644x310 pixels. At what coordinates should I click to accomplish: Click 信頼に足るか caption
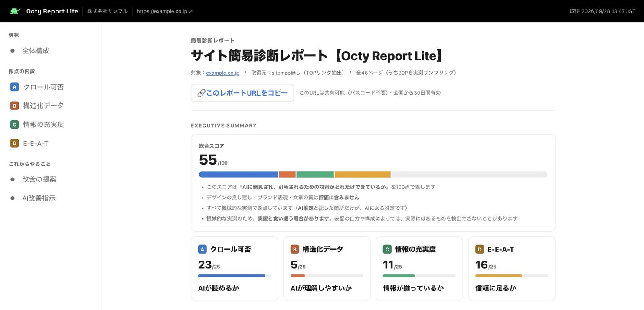[496, 288]
